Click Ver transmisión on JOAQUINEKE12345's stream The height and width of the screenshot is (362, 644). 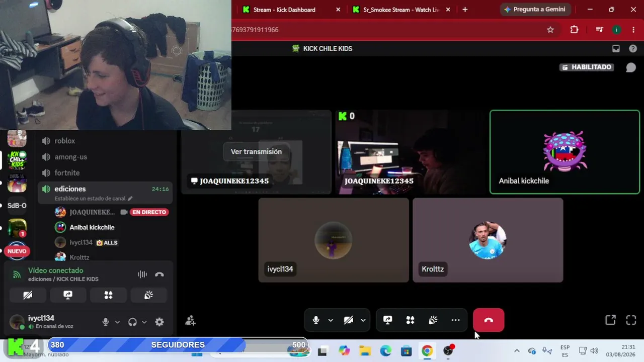(256, 151)
